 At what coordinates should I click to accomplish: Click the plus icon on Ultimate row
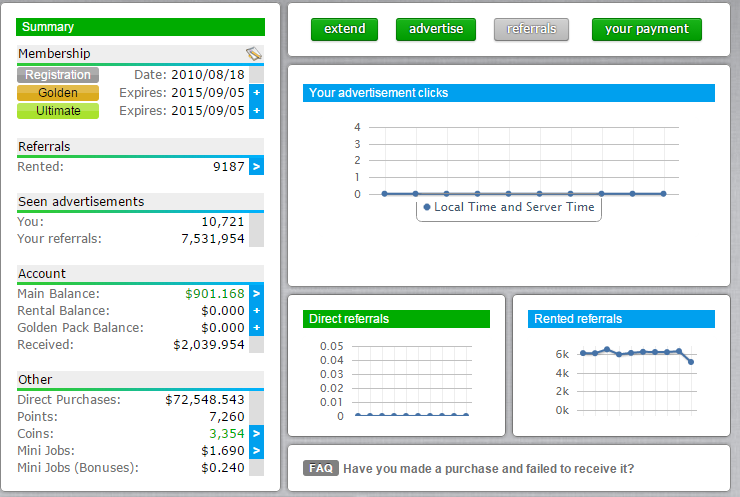pyautogui.click(x=257, y=111)
